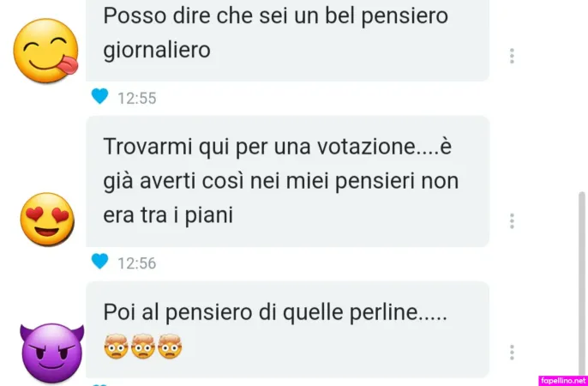Click the 12:55 timestamp

pos(137,99)
